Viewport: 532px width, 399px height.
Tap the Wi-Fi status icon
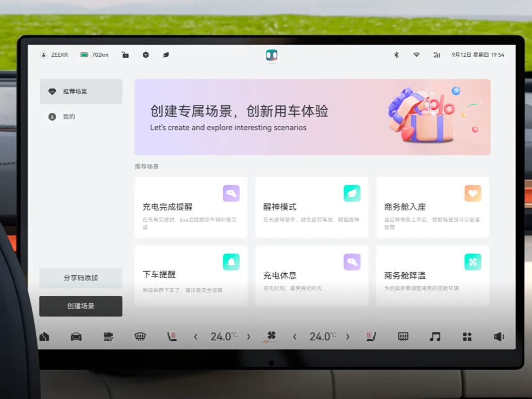coord(416,55)
